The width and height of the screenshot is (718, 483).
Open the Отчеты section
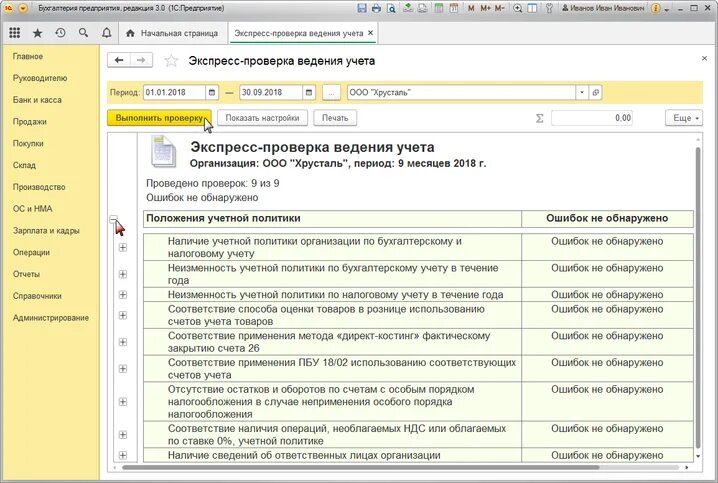coord(27,274)
